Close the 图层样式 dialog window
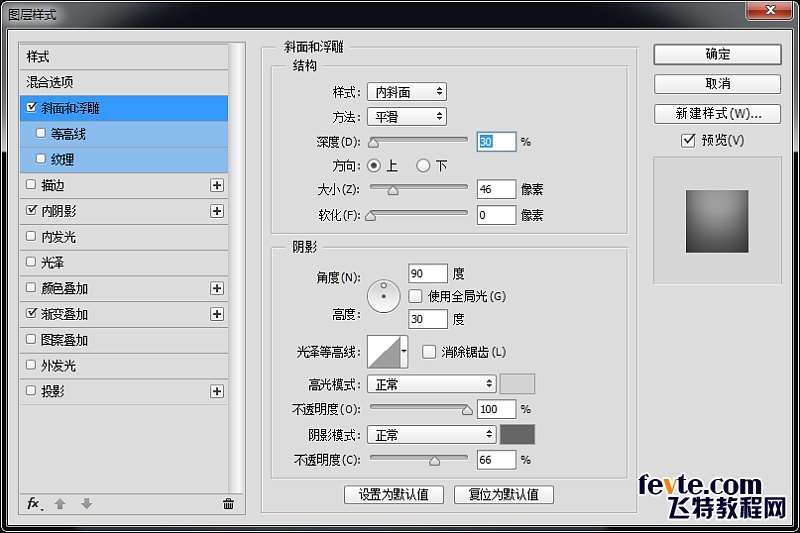This screenshot has height=533, width=800. click(770, 10)
